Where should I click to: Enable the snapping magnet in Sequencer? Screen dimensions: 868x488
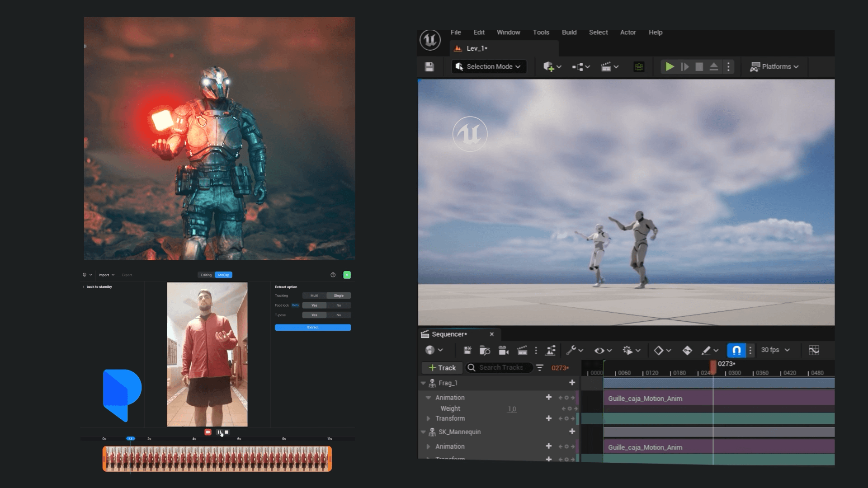tap(736, 350)
